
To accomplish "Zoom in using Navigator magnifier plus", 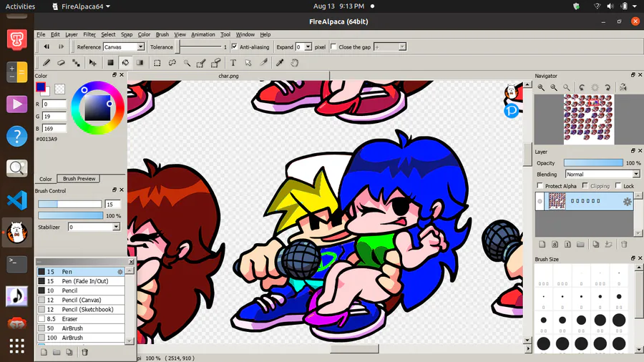I will click(x=542, y=87).
